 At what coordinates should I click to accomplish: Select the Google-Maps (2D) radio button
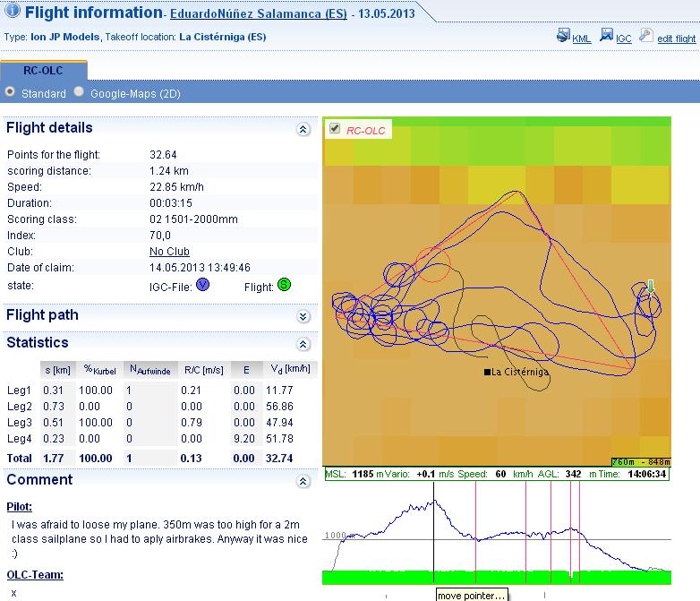(80, 92)
